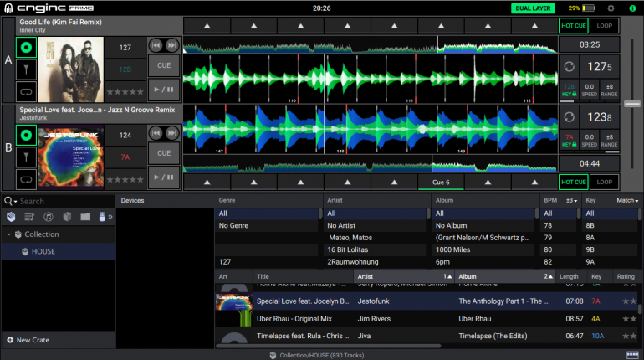Click Deck A album artwork
The image size is (644, 360).
(x=70, y=69)
